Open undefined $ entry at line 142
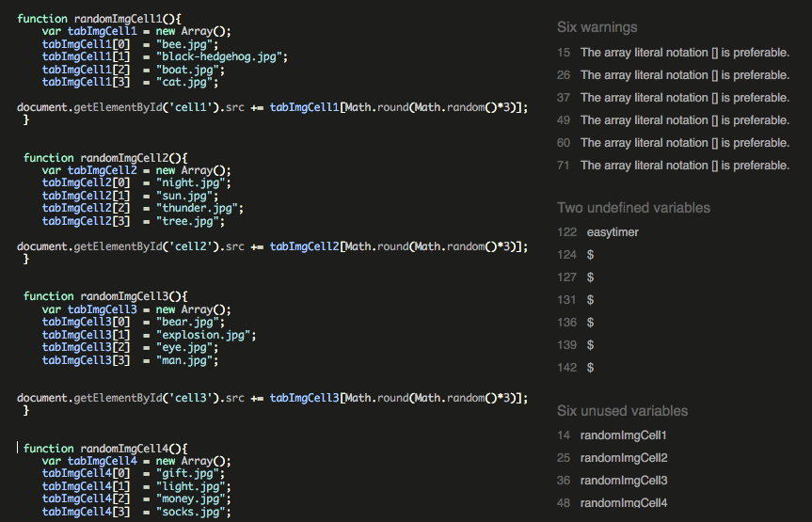 576,368
